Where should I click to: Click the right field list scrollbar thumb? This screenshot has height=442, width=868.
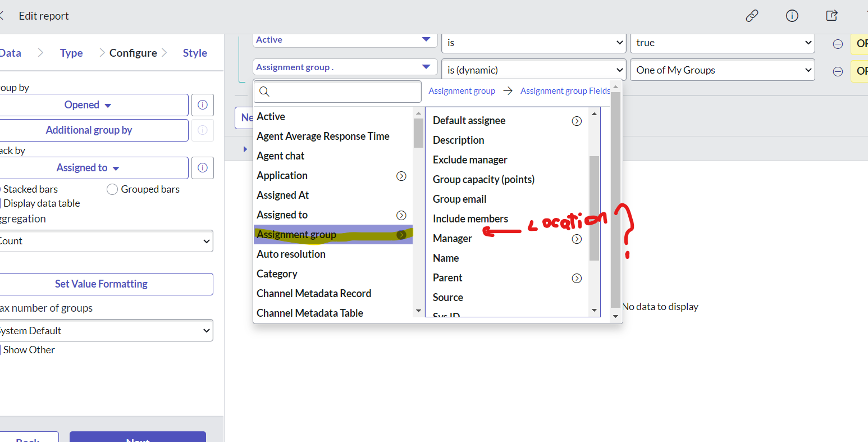click(x=594, y=208)
